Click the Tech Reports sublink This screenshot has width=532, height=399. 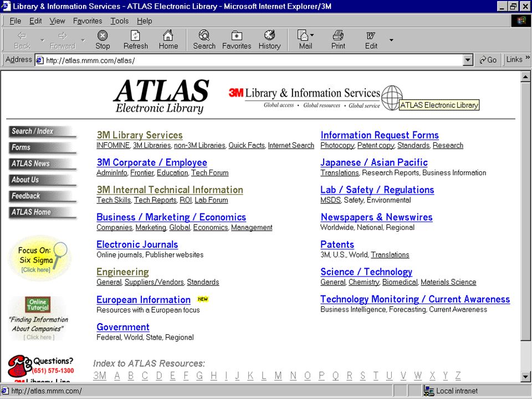[155, 200]
